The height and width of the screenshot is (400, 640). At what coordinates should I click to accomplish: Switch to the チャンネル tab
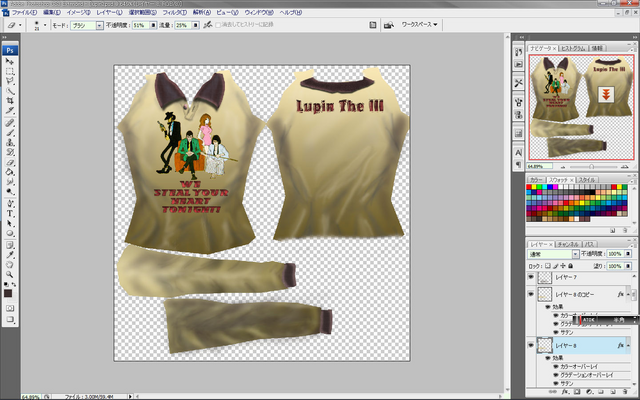point(568,244)
